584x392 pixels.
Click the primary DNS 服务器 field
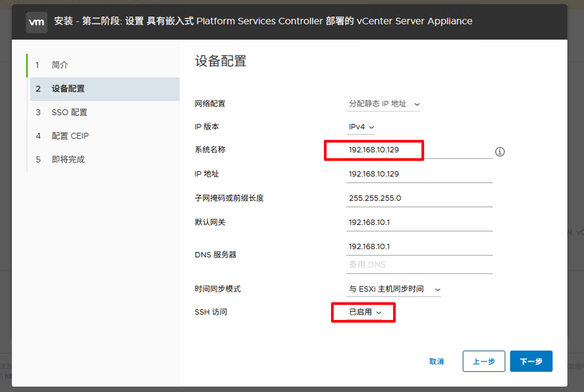(419, 247)
